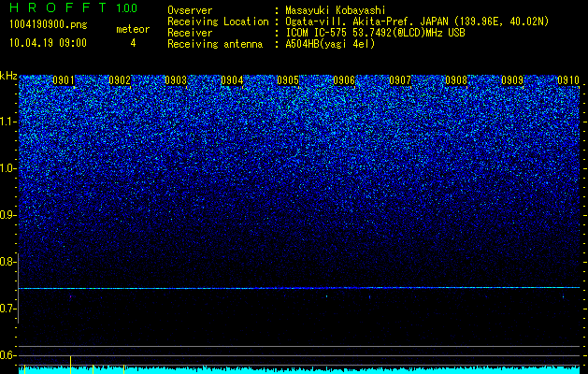
Task: Click the HROFFT program title
Action: pos(58,7)
